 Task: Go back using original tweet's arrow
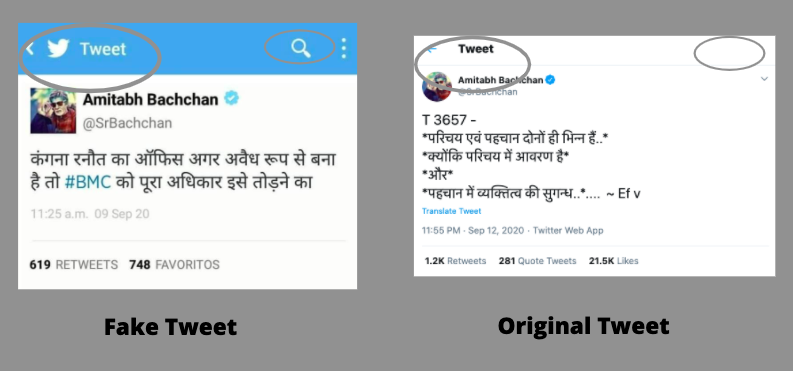(x=430, y=50)
